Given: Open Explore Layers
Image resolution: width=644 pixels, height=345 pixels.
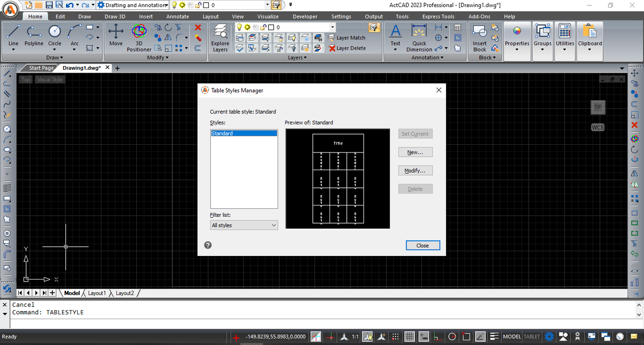Looking at the screenshot, I should pos(220,38).
